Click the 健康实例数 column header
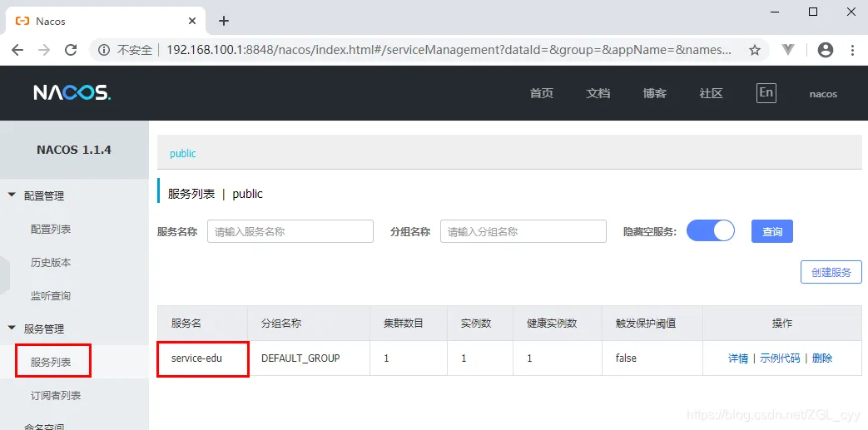The image size is (868, 430). (x=558, y=324)
